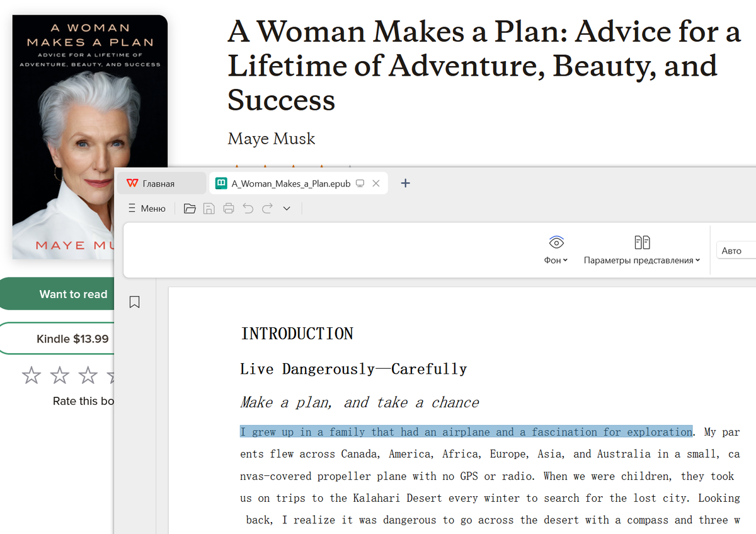
Task: Click the book title heading on Goodreads
Action: coord(484,66)
